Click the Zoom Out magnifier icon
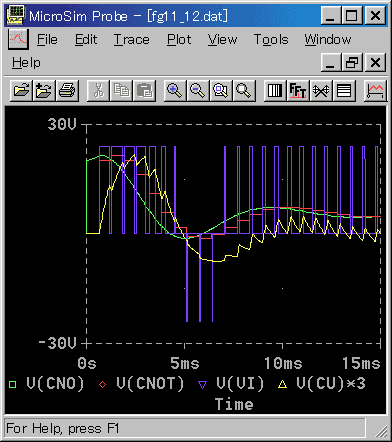Viewport: 392px width, 442px height. pos(198,91)
